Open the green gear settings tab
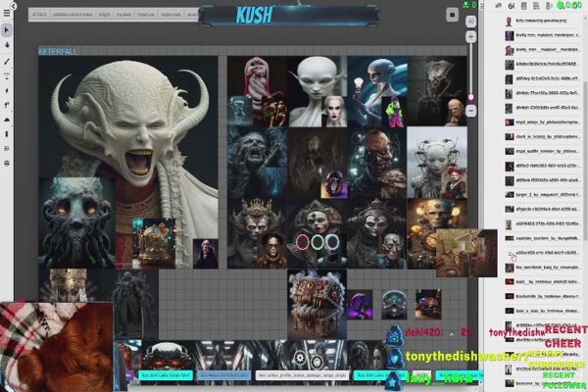This screenshot has width=588, height=392. pos(561,6)
